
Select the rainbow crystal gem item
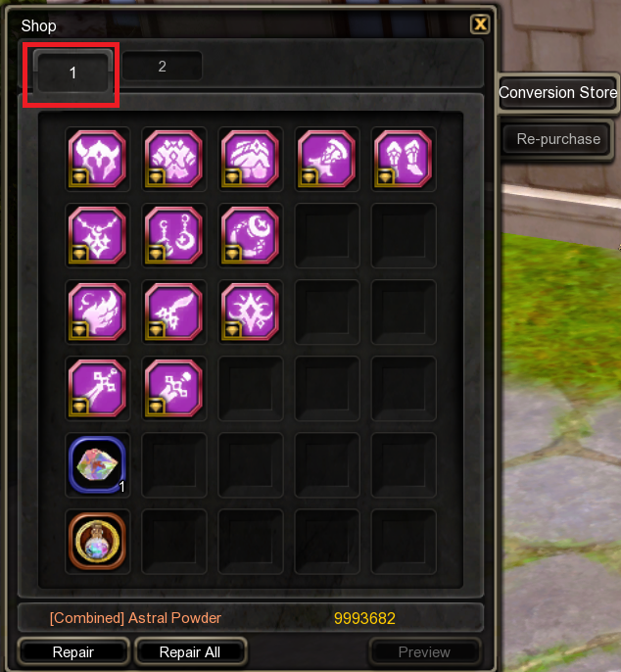(x=97, y=464)
